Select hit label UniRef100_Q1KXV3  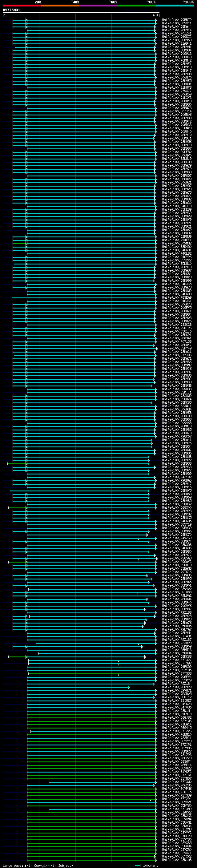[x=177, y=98]
